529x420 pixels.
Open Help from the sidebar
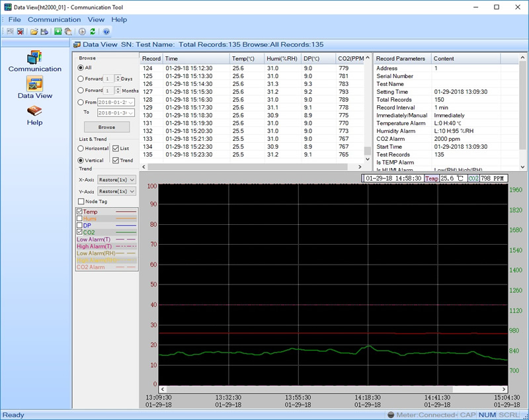coord(34,114)
